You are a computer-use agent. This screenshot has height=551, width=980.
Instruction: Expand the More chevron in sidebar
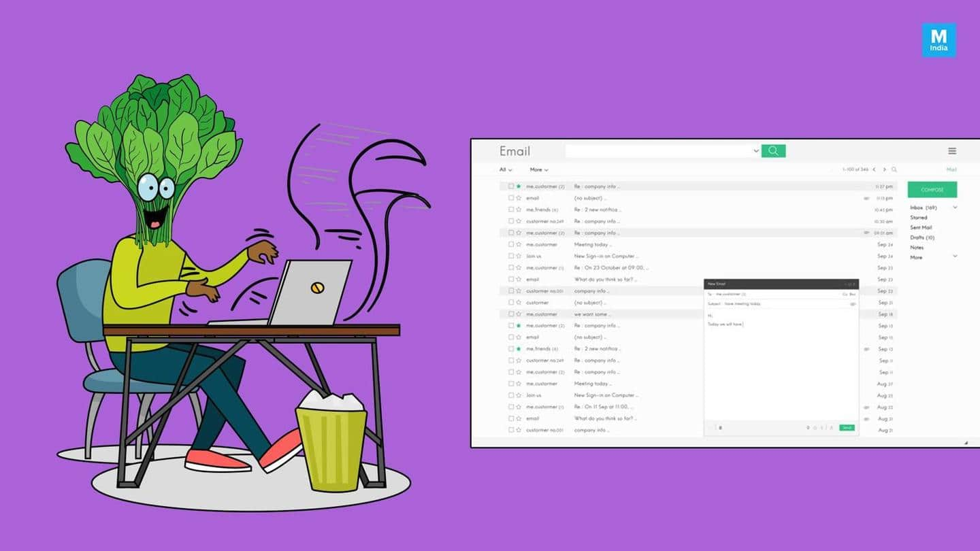coord(955,256)
